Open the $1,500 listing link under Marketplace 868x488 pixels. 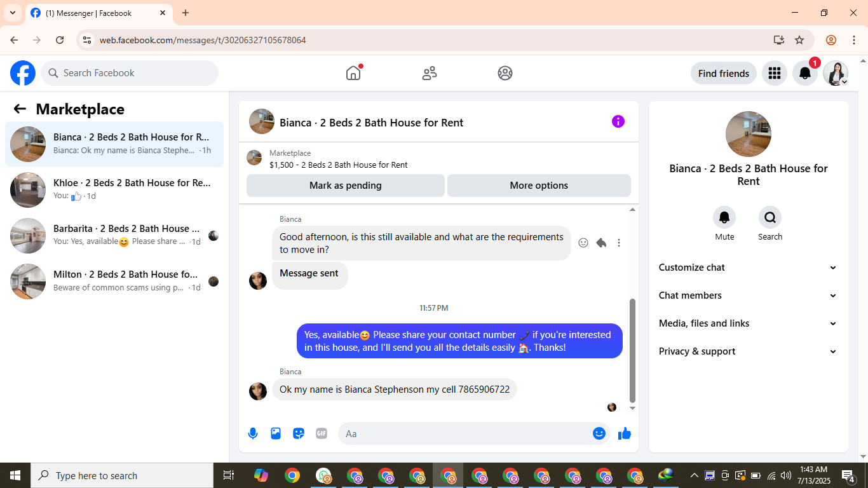(339, 165)
